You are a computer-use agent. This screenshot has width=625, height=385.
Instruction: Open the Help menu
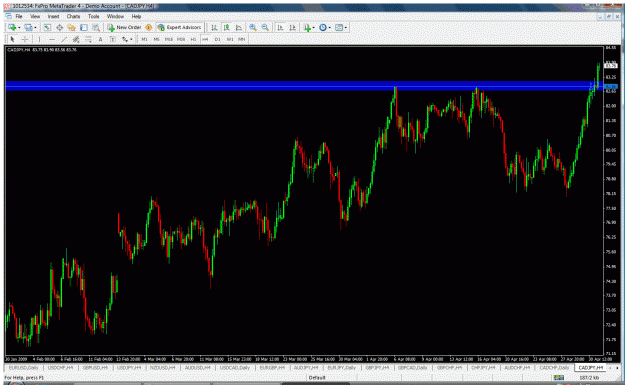[136, 16]
